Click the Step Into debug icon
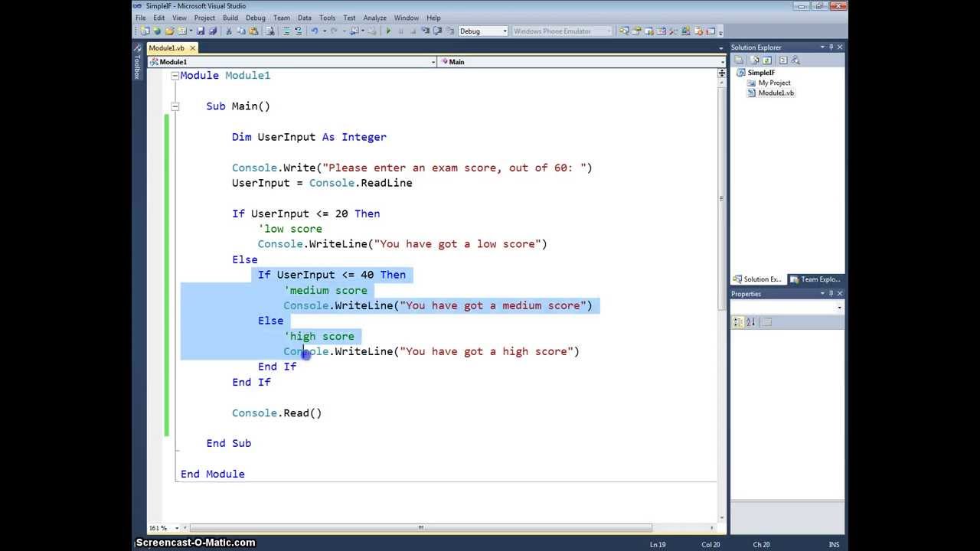The image size is (980, 551). pos(426,31)
